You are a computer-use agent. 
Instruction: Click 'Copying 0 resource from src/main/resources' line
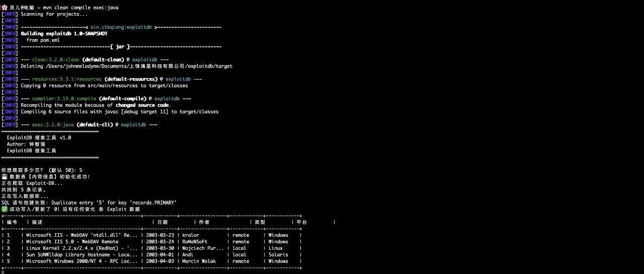click(x=104, y=86)
